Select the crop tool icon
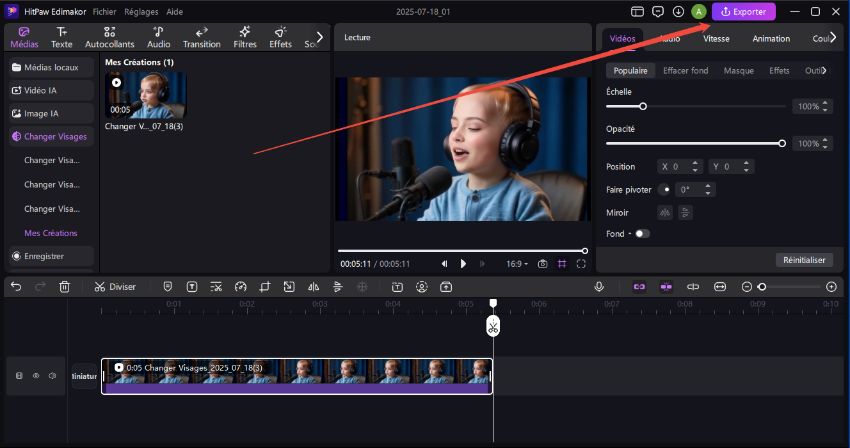Screen dimensions: 850x448 [x=265, y=286]
